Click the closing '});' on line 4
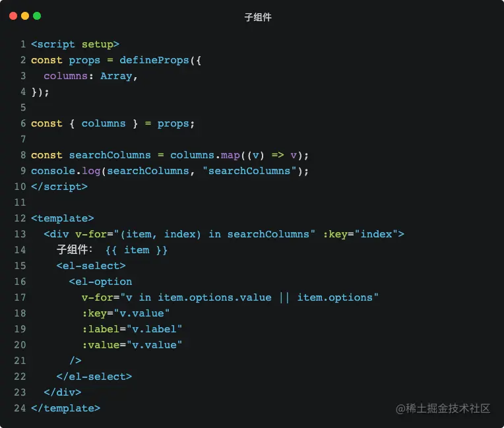The width and height of the screenshot is (504, 428). point(40,92)
